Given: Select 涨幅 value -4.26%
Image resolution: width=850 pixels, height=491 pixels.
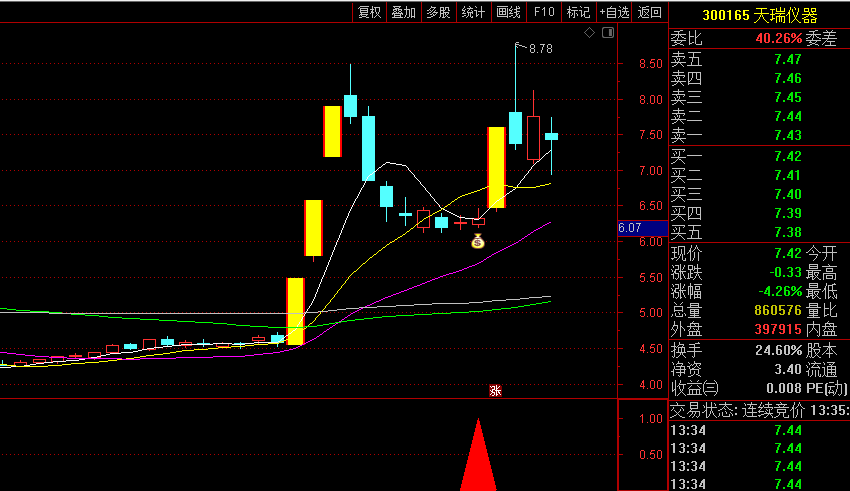Looking at the screenshot, I should (780, 292).
